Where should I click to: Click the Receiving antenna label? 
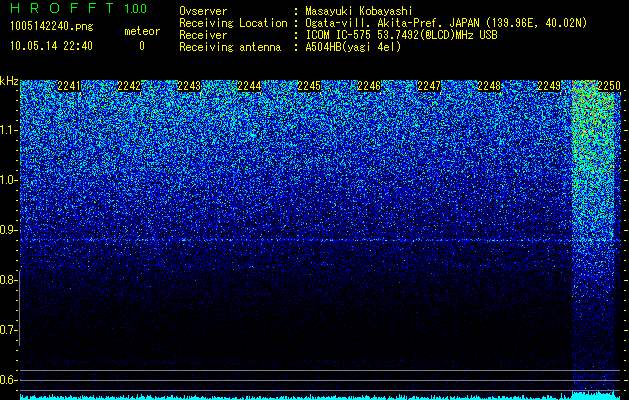pyautogui.click(x=230, y=47)
